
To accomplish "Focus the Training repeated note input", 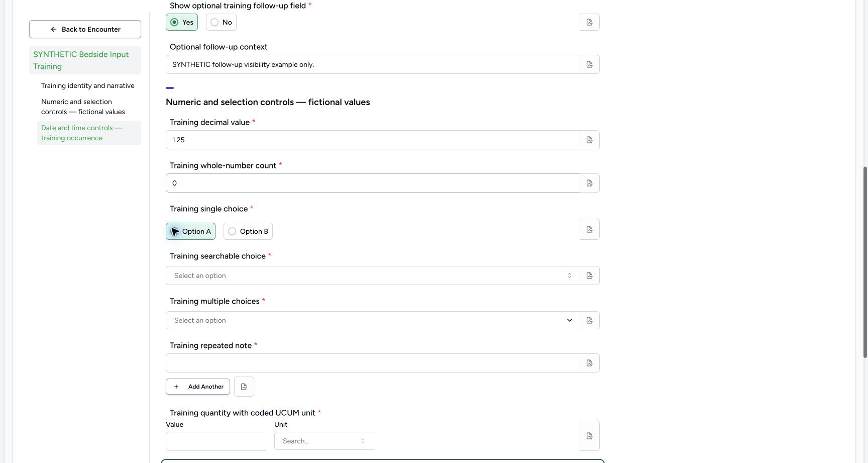I will 373,363.
